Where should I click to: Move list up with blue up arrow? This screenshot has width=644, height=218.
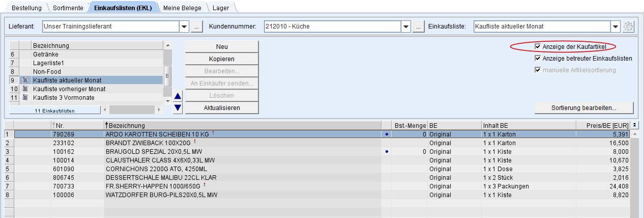click(178, 96)
